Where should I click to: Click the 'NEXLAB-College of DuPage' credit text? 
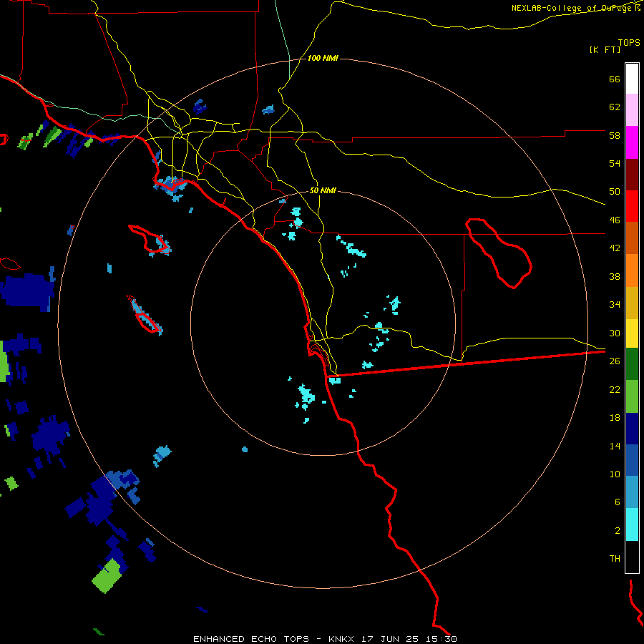573,8
